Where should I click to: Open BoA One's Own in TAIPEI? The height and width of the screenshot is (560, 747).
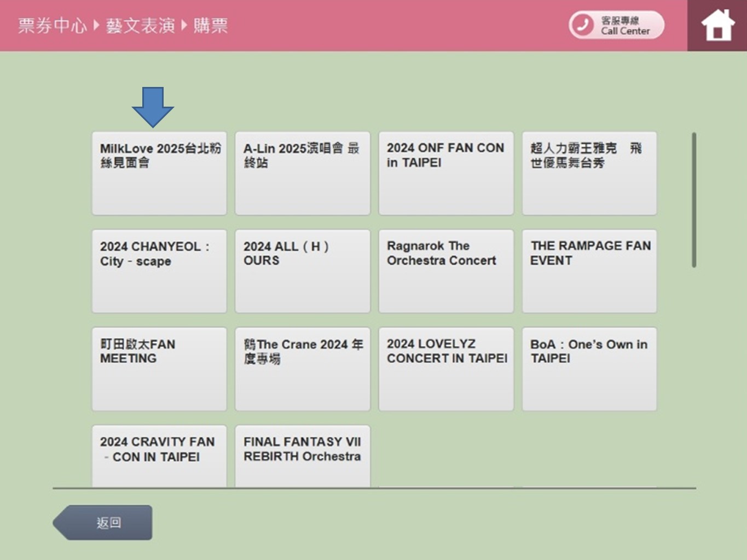589,369
